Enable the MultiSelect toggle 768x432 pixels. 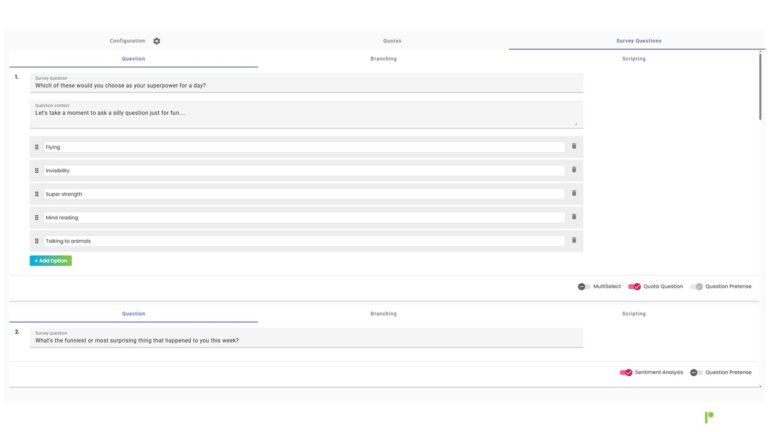pos(584,287)
